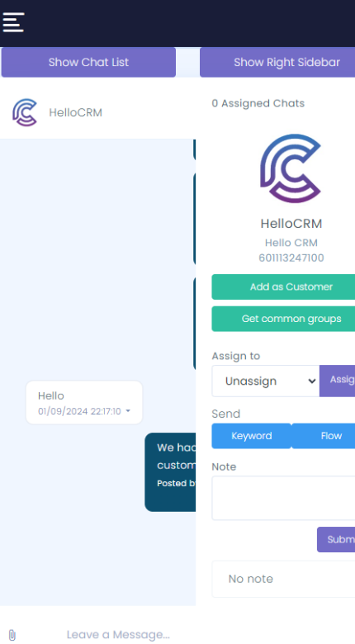Viewport: 355px width, 644px height.
Task: Click inside the Note text area
Action: (283, 498)
